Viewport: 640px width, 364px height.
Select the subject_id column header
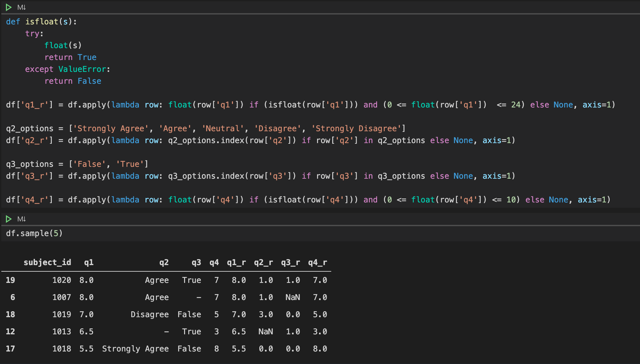[x=47, y=262]
